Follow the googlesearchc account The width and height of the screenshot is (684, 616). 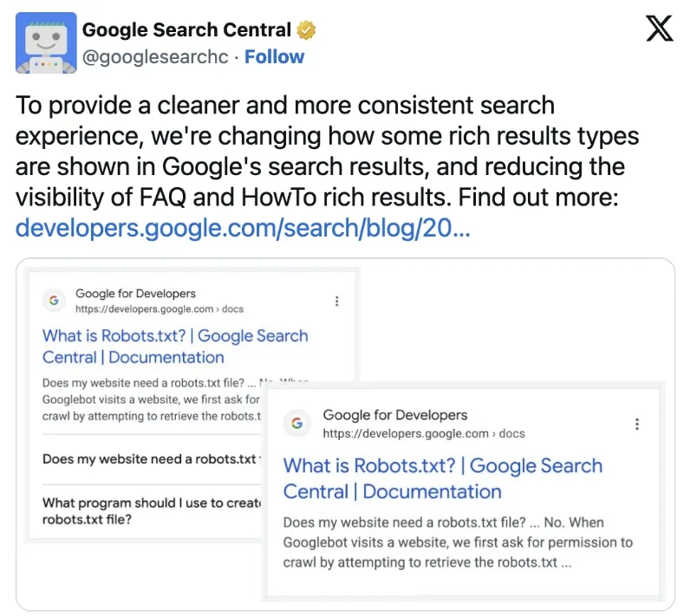point(274,57)
